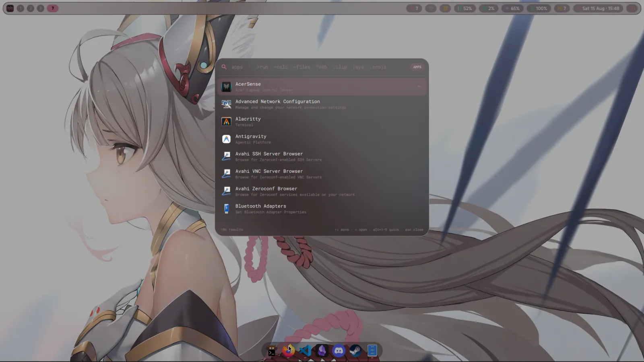The height and width of the screenshot is (362, 644).
Task: Click the launcher search magnifier icon
Action: 224,67
